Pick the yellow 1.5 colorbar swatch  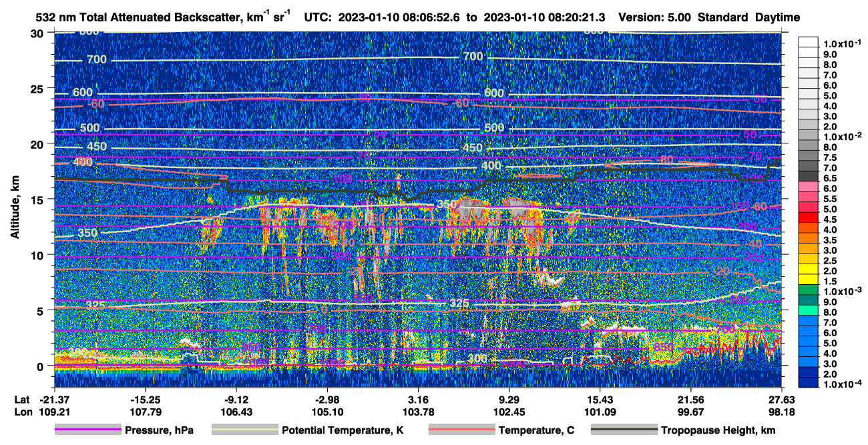(x=808, y=280)
